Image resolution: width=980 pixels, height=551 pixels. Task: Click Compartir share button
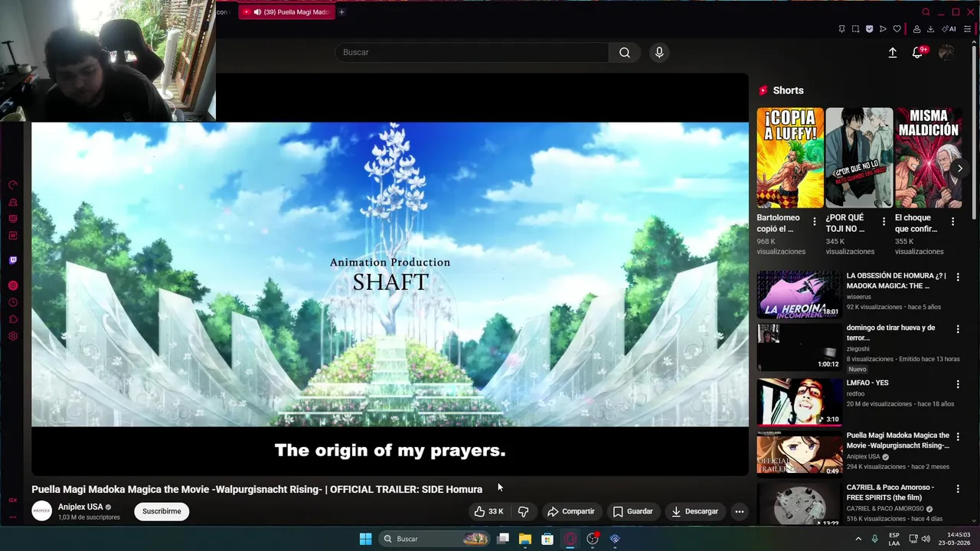point(571,511)
